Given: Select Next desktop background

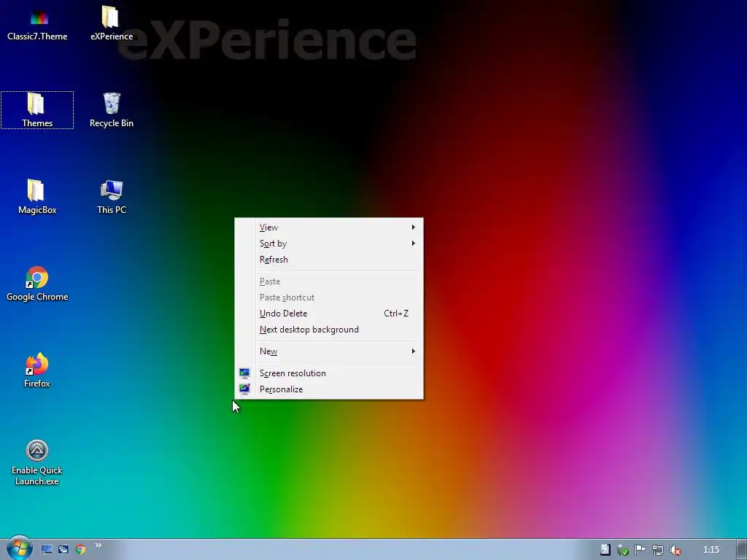Looking at the screenshot, I should pyautogui.click(x=329, y=330).
